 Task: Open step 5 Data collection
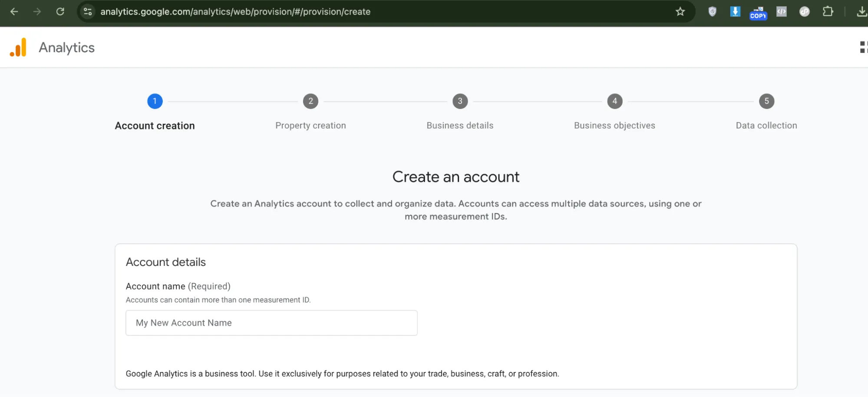pos(766,101)
